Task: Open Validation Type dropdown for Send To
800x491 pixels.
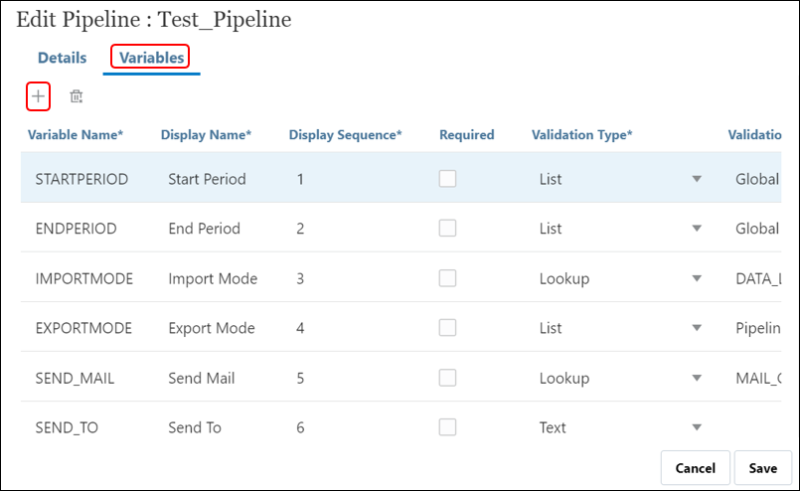Action: (x=696, y=428)
